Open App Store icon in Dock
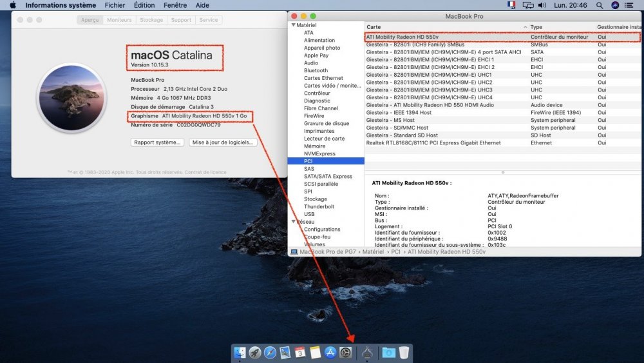644x363 pixels. point(330,352)
